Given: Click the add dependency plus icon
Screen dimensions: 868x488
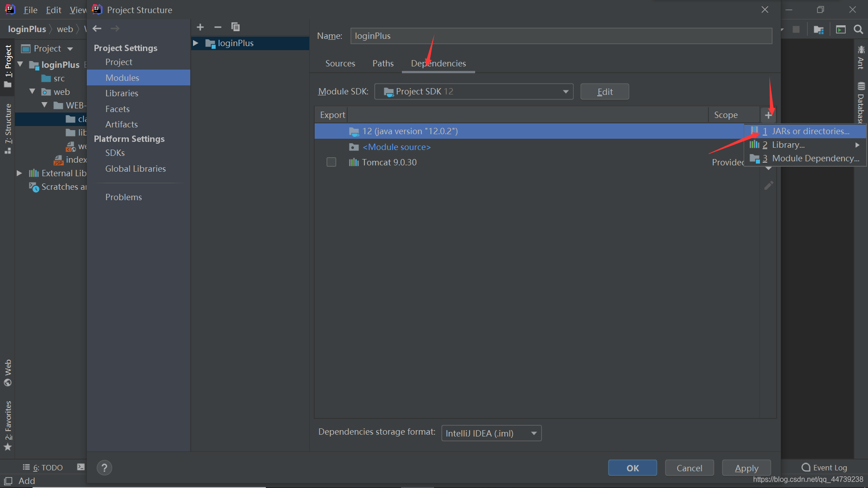Looking at the screenshot, I should click(768, 115).
